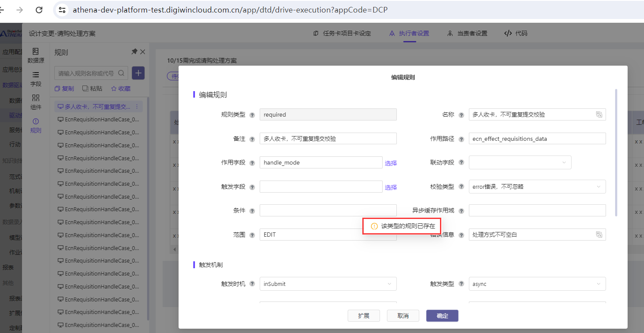Expand the 校验类型 dropdown
The height and width of the screenshot is (333, 644).
(x=537, y=187)
